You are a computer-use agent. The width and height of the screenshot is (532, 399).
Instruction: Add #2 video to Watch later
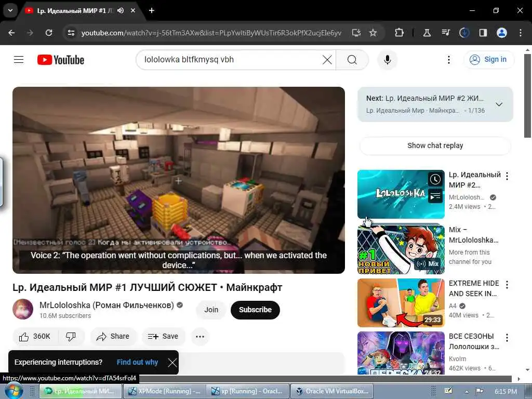tap(435, 179)
